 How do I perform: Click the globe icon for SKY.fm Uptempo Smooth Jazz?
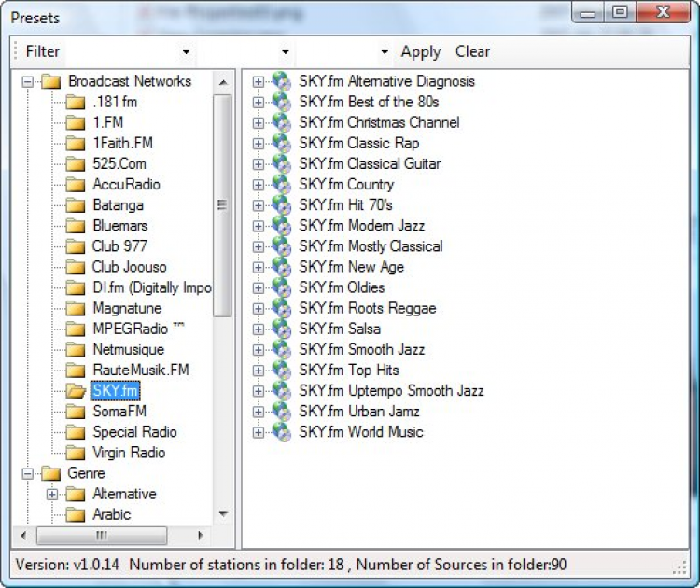[x=282, y=391]
